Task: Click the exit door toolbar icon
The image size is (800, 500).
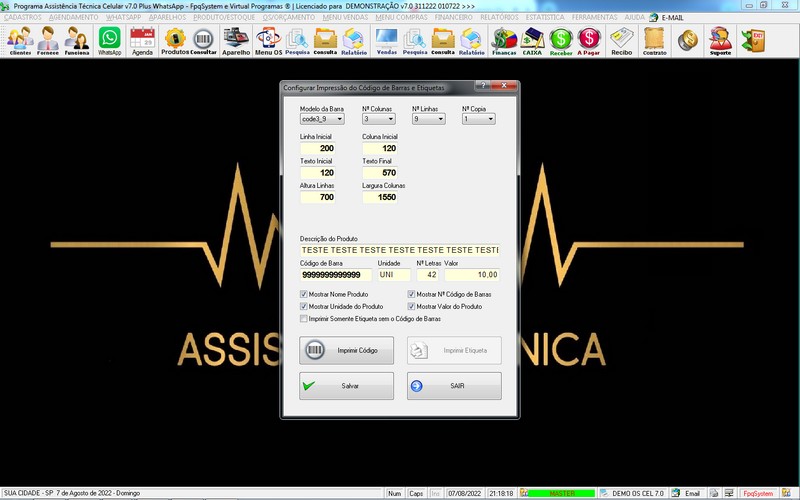Action: pyautogui.click(x=754, y=40)
